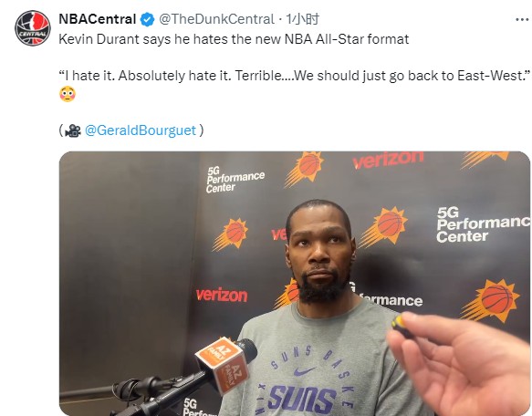
Task: Click the movie camera emoji
Action: click(73, 130)
